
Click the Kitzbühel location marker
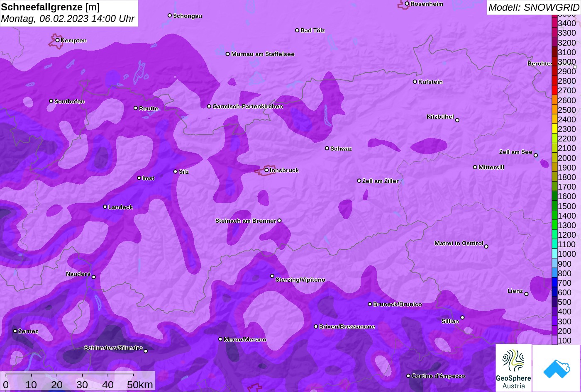tap(457, 120)
